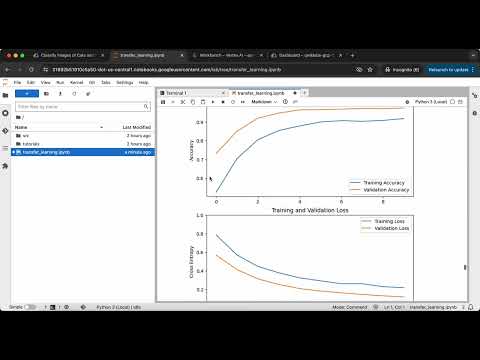Paste cell from clipboard
This screenshot has width=480, height=360.
click(203, 102)
